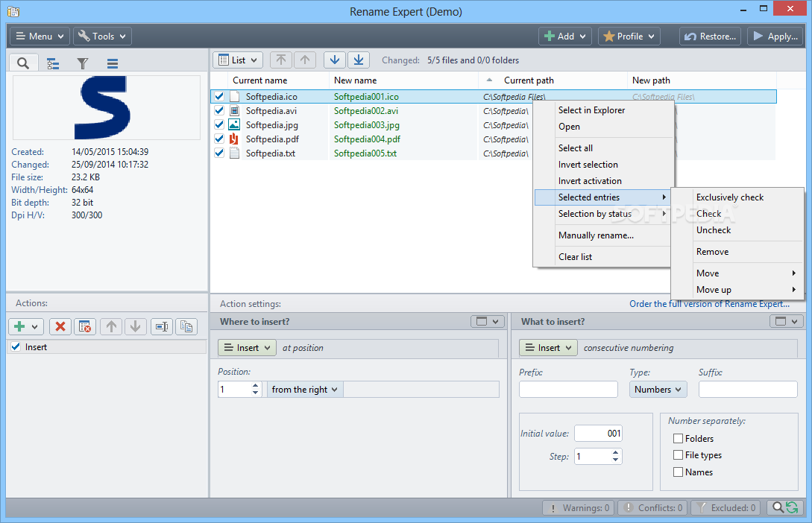Screen dimensions: 812x523
Task: Open the Profile dropdown
Action: tap(629, 37)
